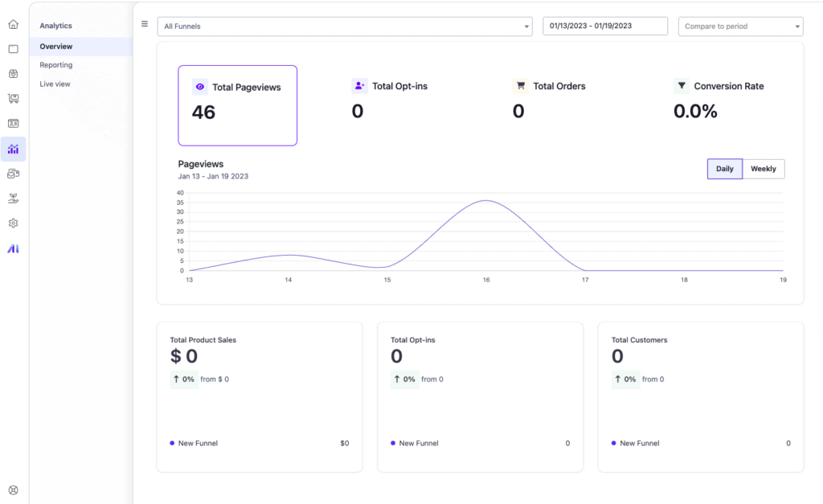The height and width of the screenshot is (504, 823).
Task: Click the 0.0% conversion rate value
Action: pyautogui.click(x=695, y=111)
